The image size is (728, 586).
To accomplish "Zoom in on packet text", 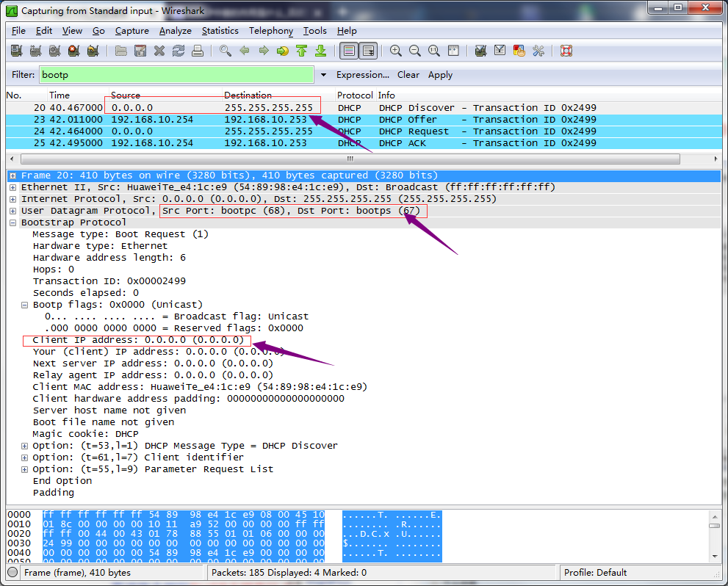I will click(x=396, y=51).
